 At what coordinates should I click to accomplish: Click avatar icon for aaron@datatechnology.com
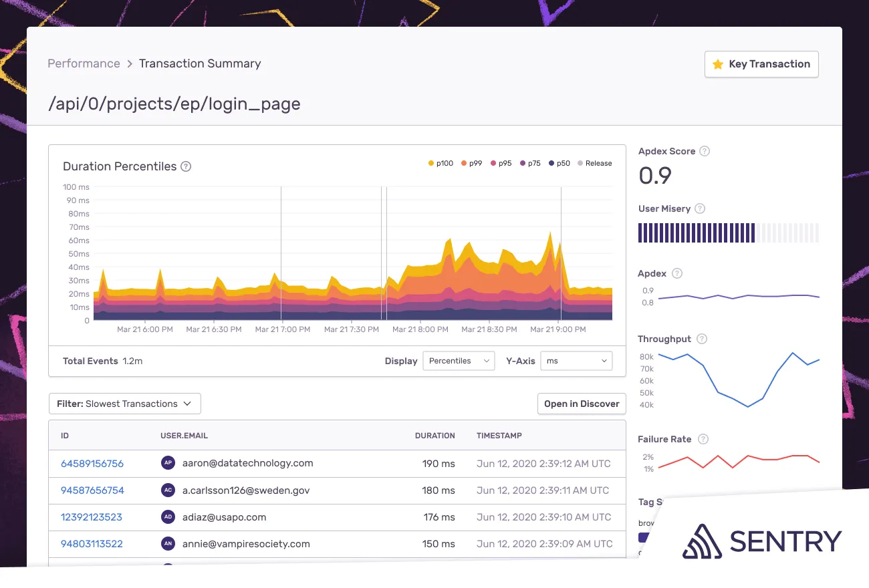168,463
